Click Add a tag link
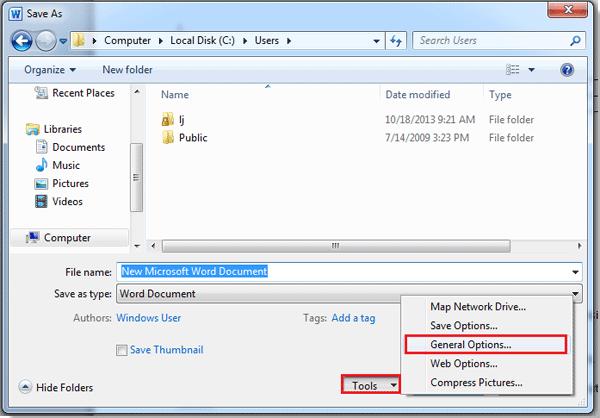600x418 pixels. click(x=353, y=318)
